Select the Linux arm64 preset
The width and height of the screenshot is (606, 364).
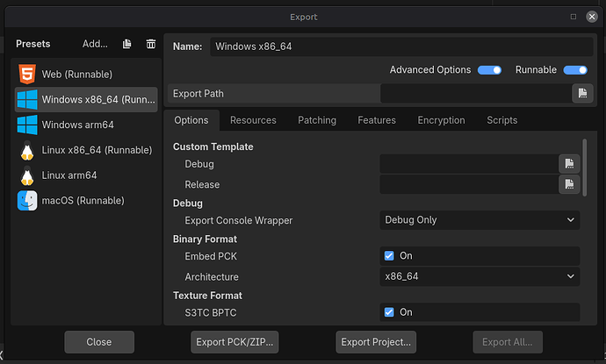[x=86, y=175]
